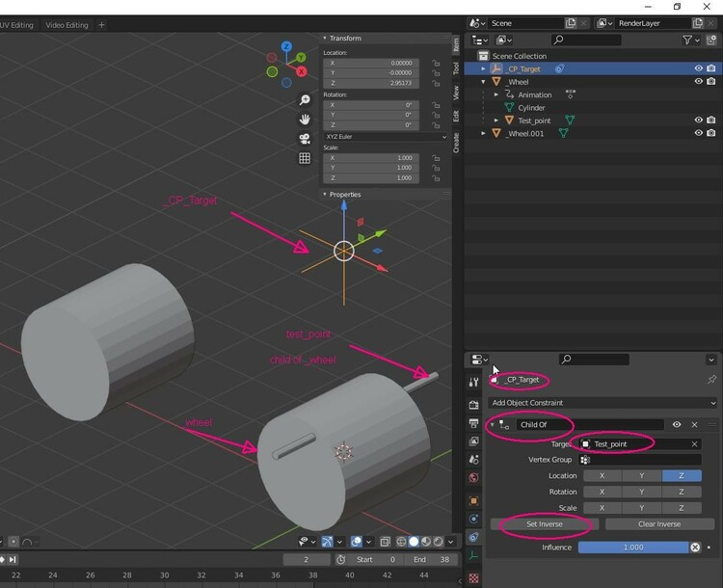Click the outliner filter funnel icon
723x588 pixels.
pyautogui.click(x=687, y=40)
